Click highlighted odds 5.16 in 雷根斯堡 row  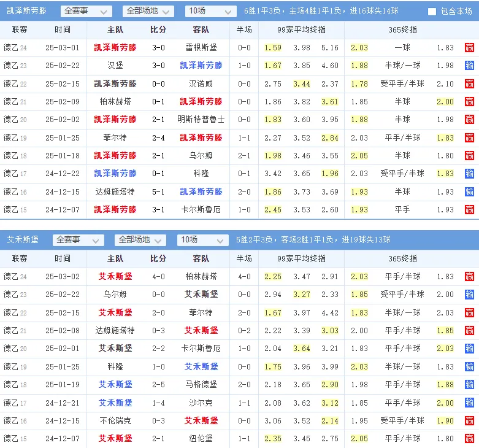click(x=330, y=48)
